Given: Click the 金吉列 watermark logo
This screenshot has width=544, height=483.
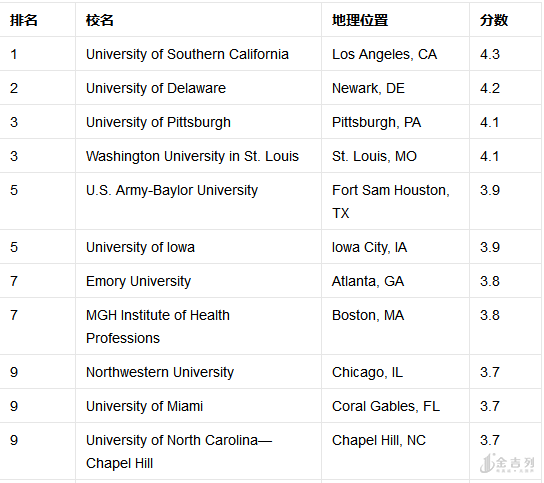Looking at the screenshot, I should pyautogui.click(x=507, y=463).
